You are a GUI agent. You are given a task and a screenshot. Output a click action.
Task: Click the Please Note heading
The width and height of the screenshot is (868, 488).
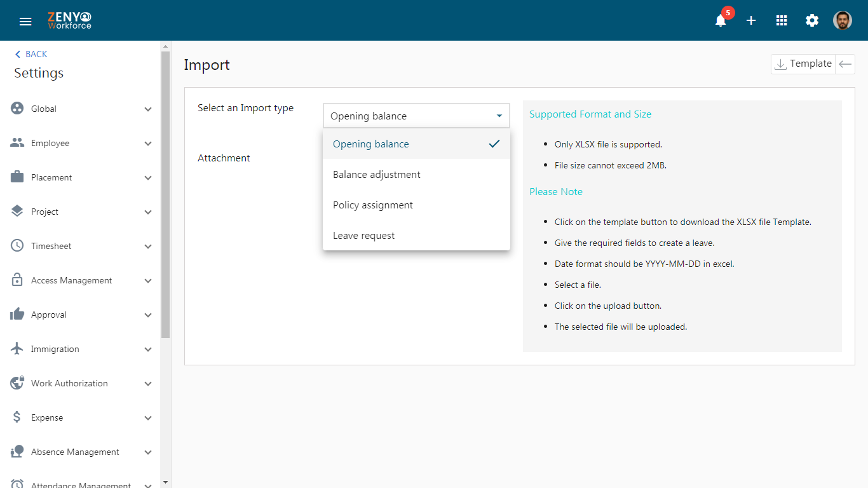(556, 192)
